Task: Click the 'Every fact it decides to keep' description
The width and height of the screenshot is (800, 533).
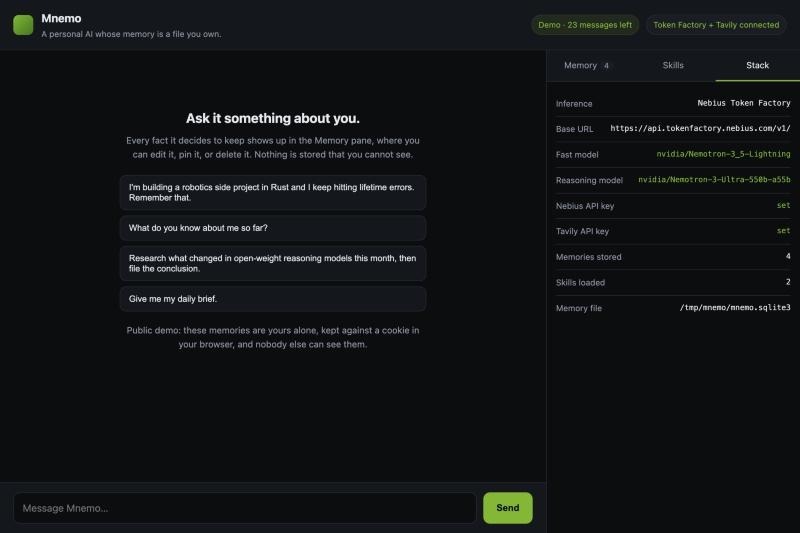Action: (273, 147)
